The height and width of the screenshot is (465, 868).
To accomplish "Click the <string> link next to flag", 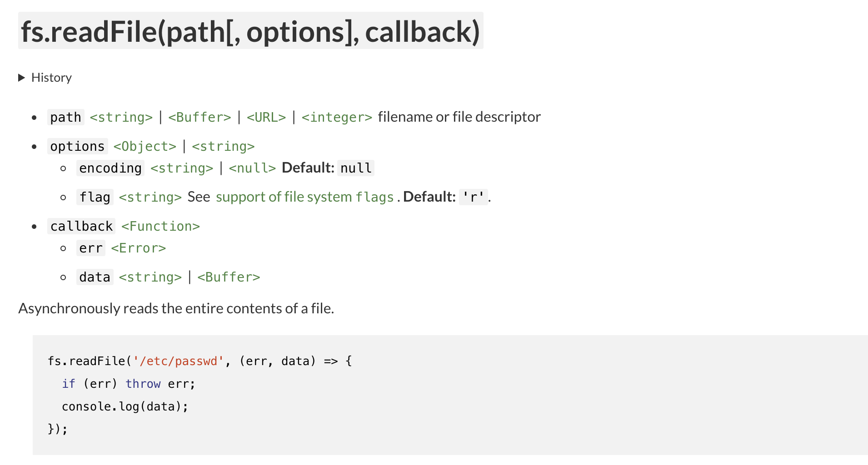I will click(x=150, y=197).
